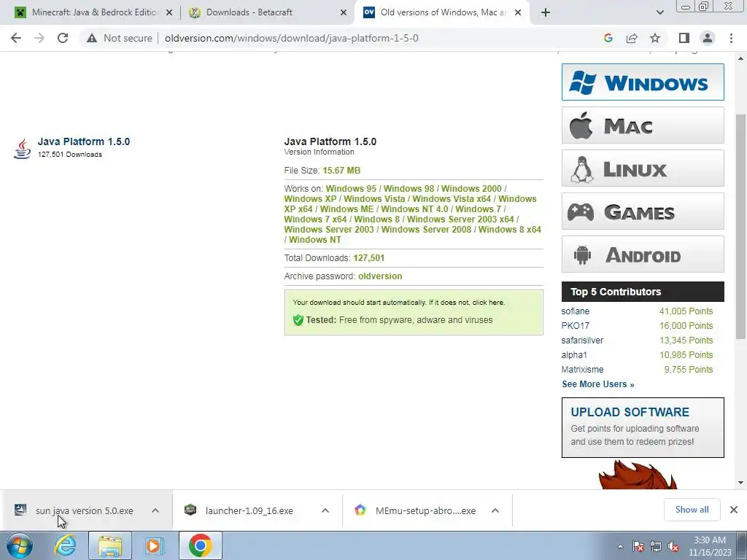
Task: Open contributor safarisilver profile
Action: point(582,341)
